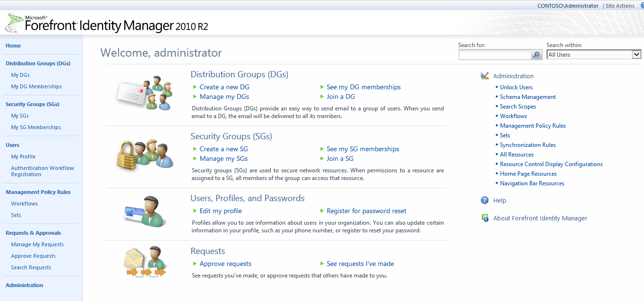Image resolution: width=644 pixels, height=301 pixels.
Task: Click the search magnifier icon
Action: 536,54
